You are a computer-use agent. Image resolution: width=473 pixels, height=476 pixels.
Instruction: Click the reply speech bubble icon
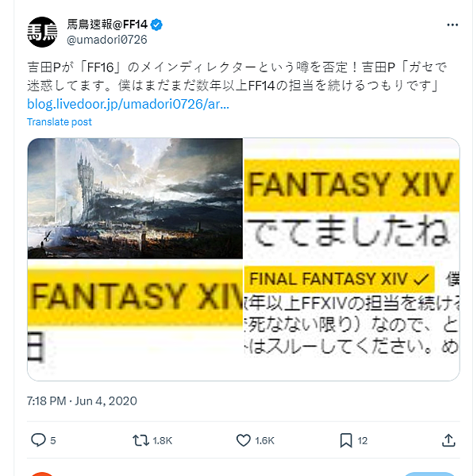[38, 440]
